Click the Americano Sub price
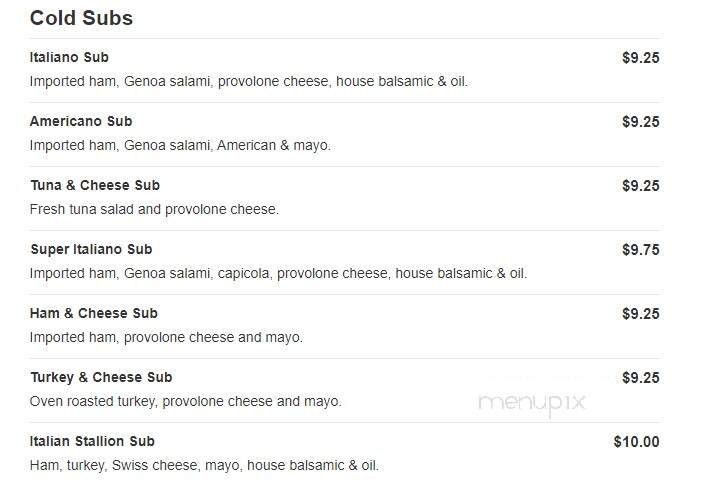Screen dimensions: 711x485 (x=640, y=122)
